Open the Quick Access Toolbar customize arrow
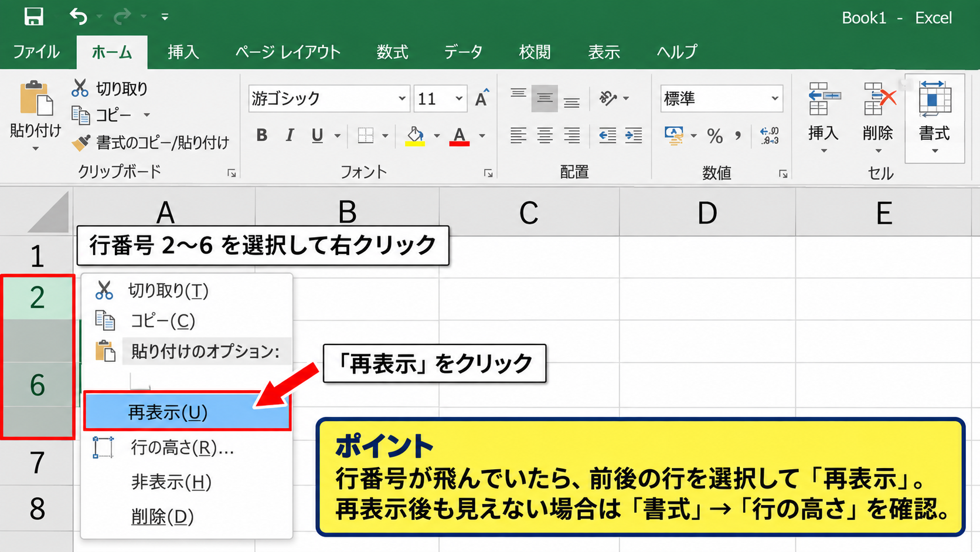This screenshot has width=980, height=552. [x=165, y=18]
